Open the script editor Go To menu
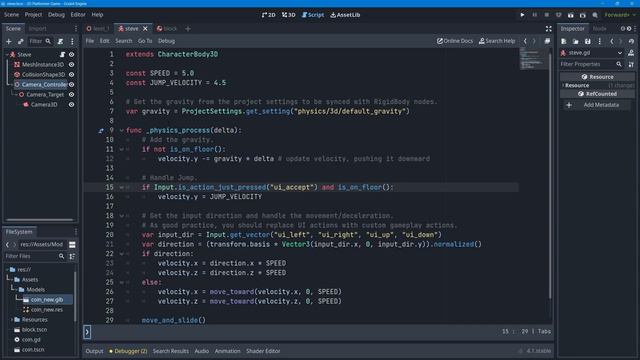 point(145,41)
